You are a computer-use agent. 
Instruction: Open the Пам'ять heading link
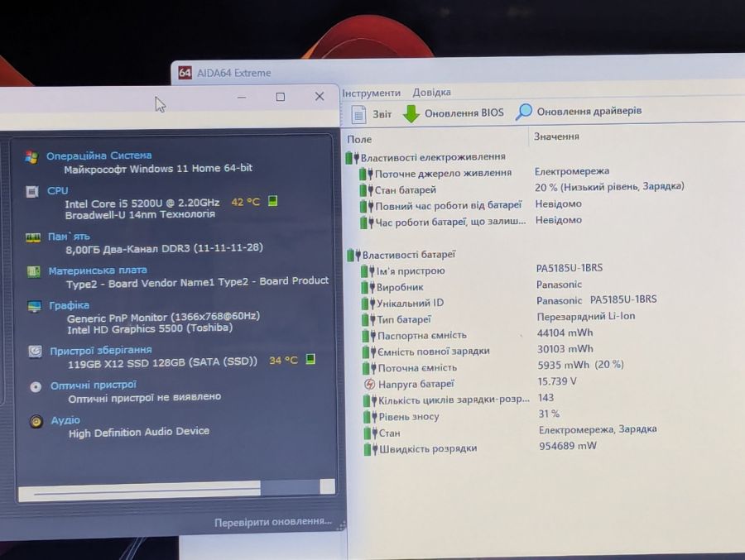pos(69,237)
